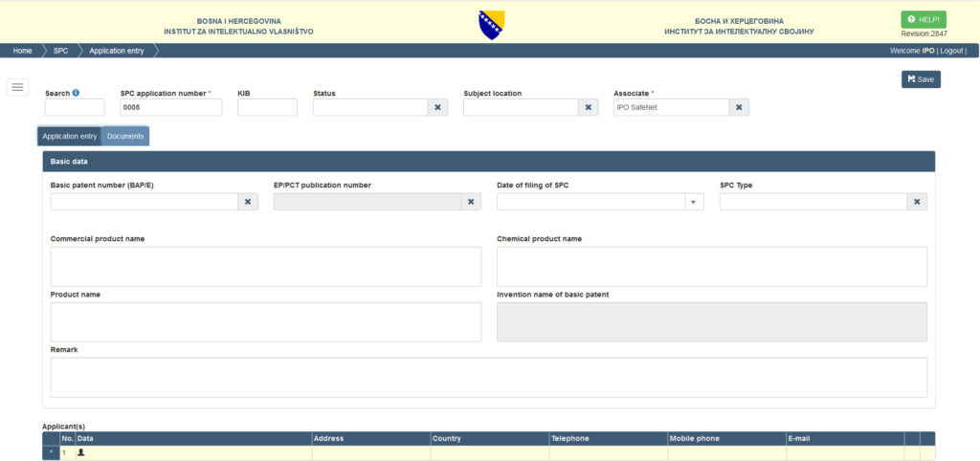Focus the Search input field
The height and width of the screenshot is (461, 980).
pyautogui.click(x=75, y=107)
